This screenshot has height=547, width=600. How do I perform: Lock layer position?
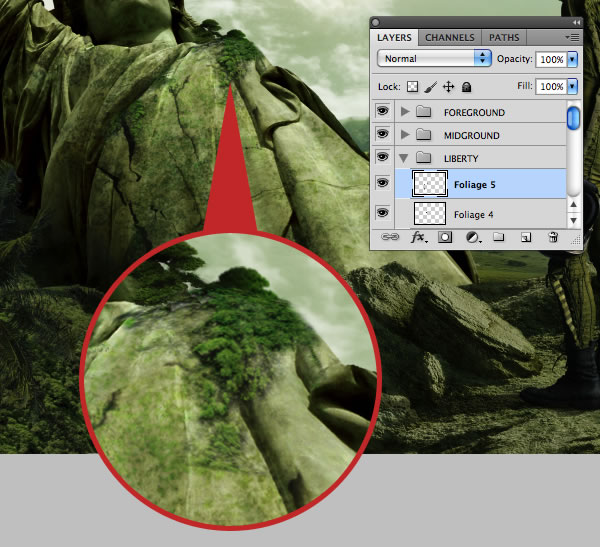click(x=448, y=87)
